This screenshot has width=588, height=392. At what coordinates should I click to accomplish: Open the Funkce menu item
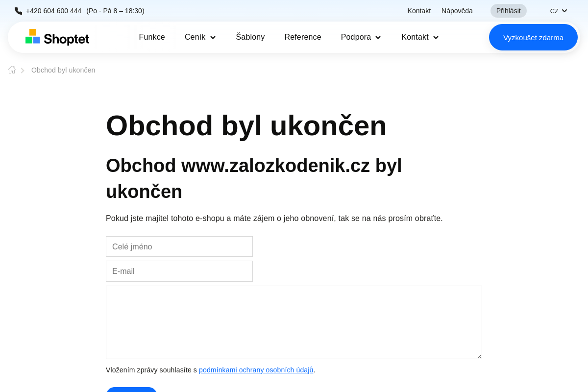152,37
